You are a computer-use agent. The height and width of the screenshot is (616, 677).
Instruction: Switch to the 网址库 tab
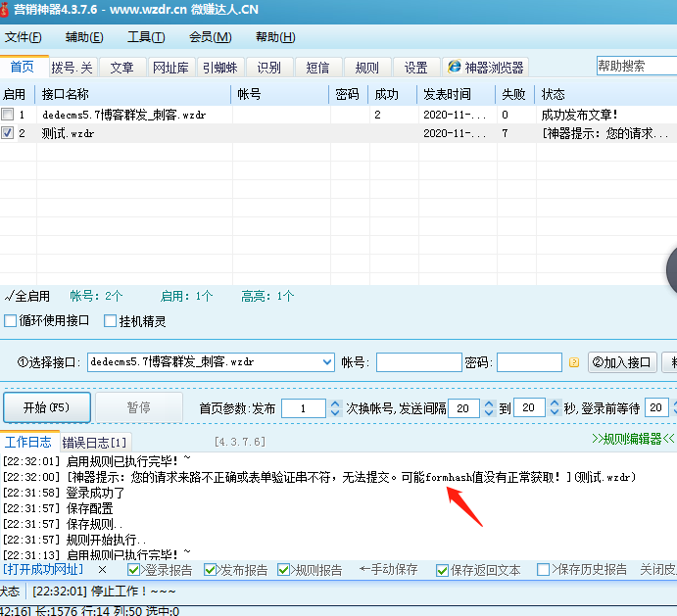click(171, 68)
